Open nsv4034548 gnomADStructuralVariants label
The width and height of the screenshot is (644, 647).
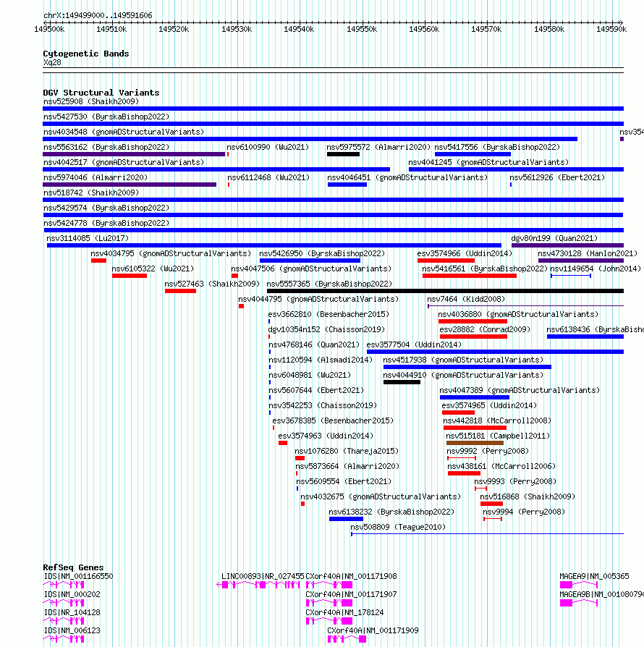click(124, 132)
